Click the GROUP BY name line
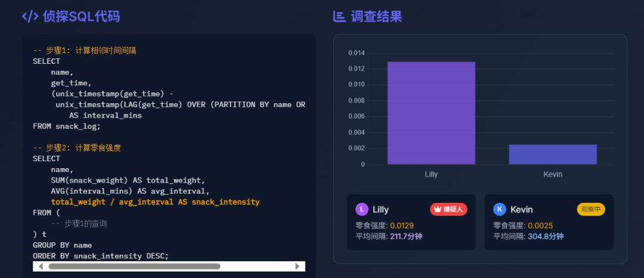This screenshot has width=644, height=278. point(63,245)
